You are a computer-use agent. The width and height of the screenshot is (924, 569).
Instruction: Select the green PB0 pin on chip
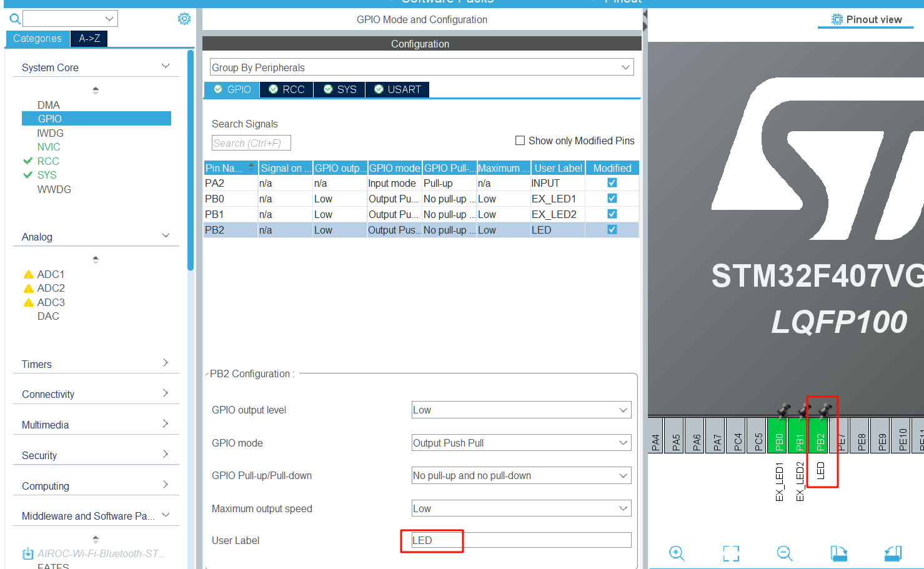[778, 436]
